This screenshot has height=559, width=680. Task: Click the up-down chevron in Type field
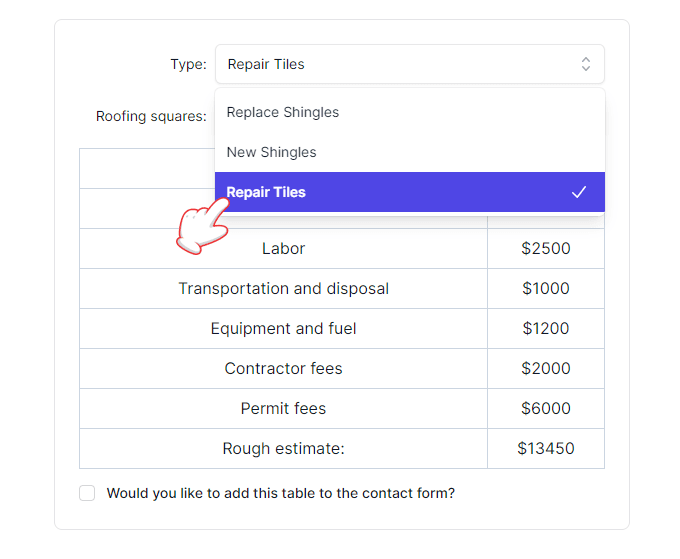586,64
